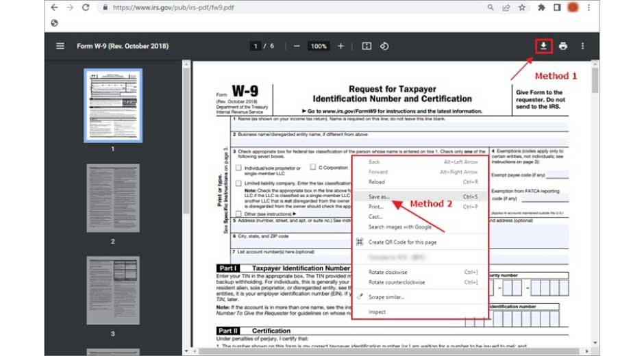644x356 pixels.
Task: Open the PDF viewer three-dot more menu
Action: (x=583, y=46)
